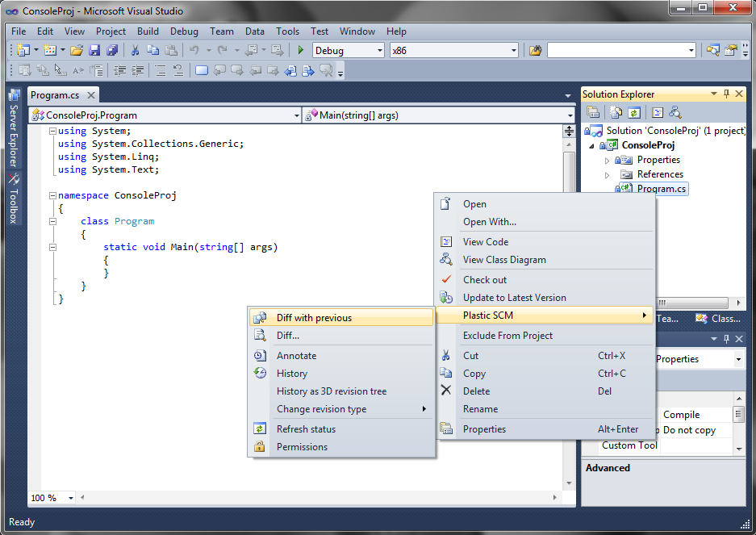Click the Copy toolbar icon
Screen dimensions: 756x535
tap(152, 50)
